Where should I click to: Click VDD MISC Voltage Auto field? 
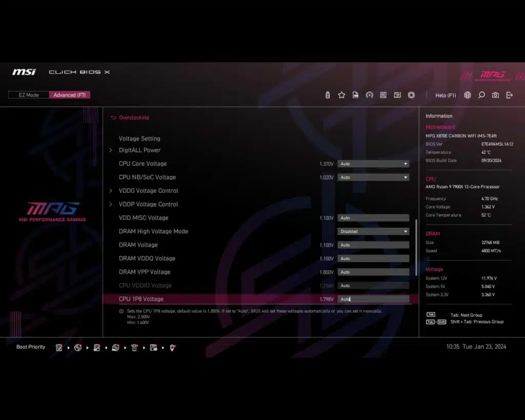[x=373, y=218]
